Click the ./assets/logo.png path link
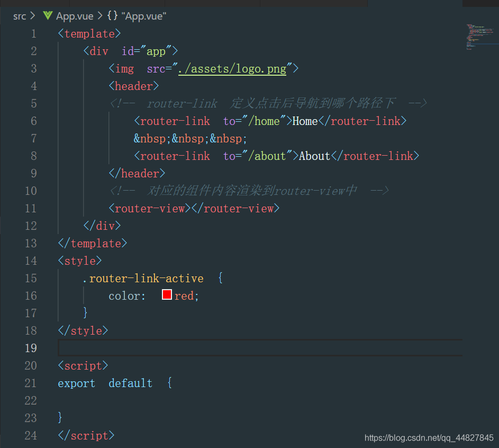499x448 pixels. (x=232, y=69)
